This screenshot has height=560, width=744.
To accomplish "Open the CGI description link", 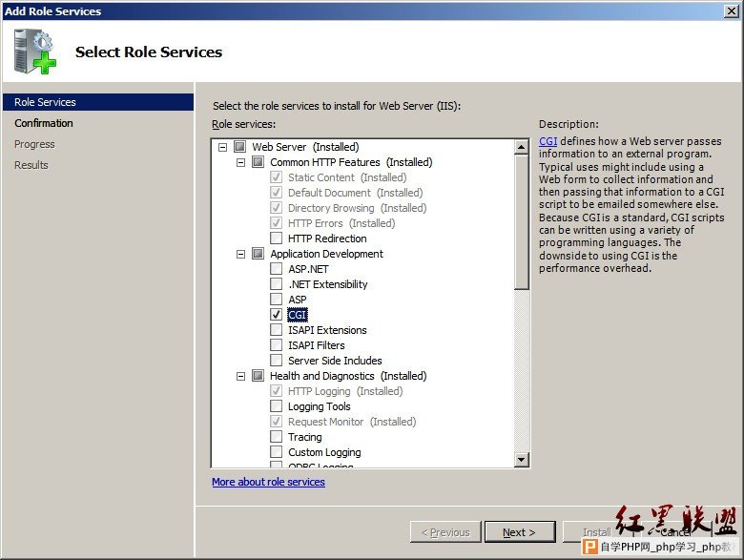I will (548, 141).
